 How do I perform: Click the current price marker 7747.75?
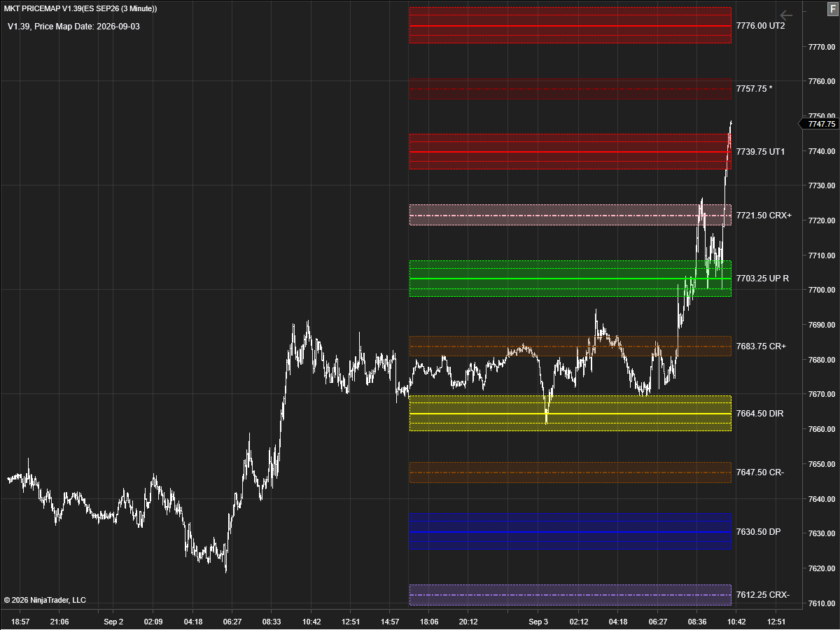click(818, 124)
